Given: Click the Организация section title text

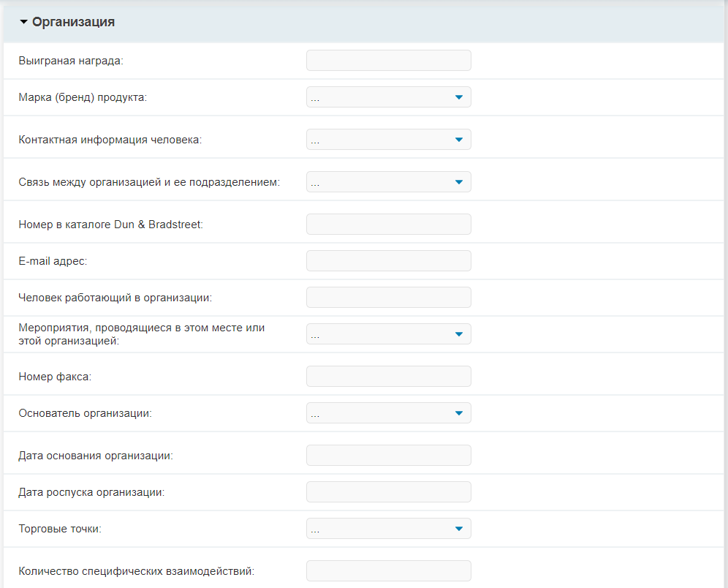Looking at the screenshot, I should point(73,22).
